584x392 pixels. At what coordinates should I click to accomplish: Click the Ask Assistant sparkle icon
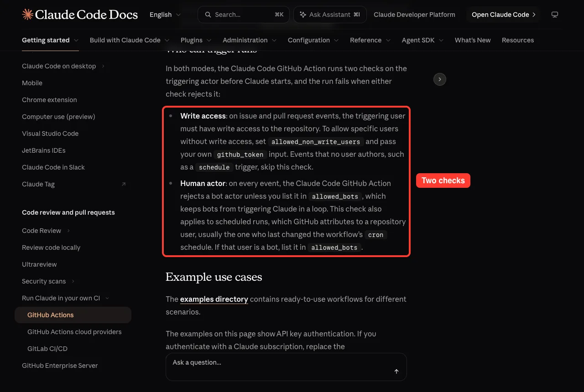(303, 15)
